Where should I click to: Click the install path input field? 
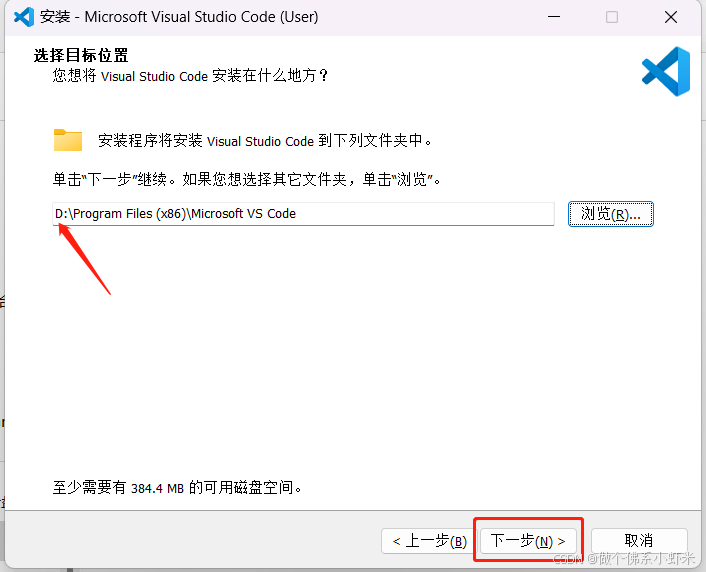[303, 214]
